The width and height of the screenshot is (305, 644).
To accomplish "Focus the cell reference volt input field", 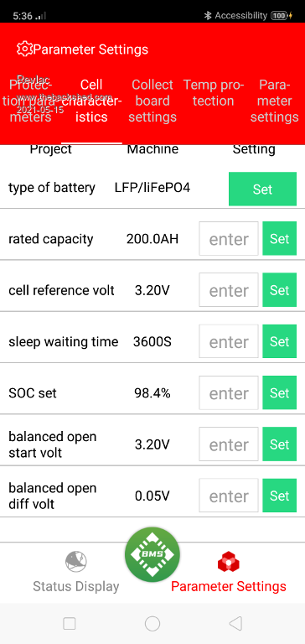I will click(x=229, y=290).
